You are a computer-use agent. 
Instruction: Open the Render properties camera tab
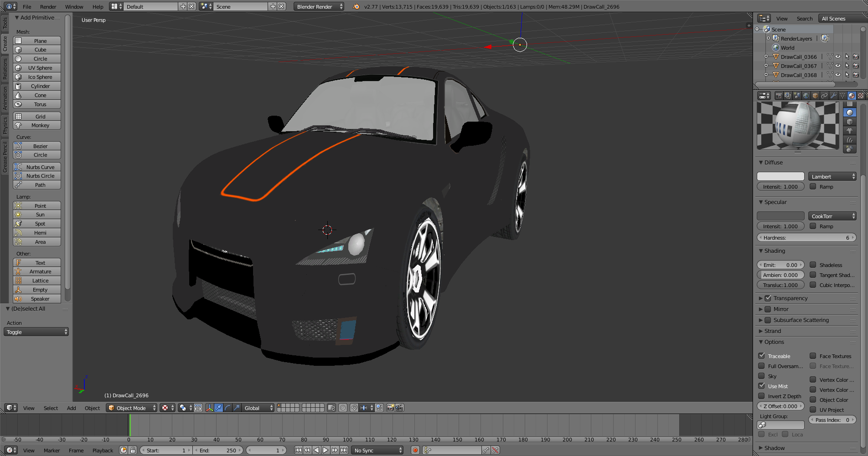click(x=779, y=96)
